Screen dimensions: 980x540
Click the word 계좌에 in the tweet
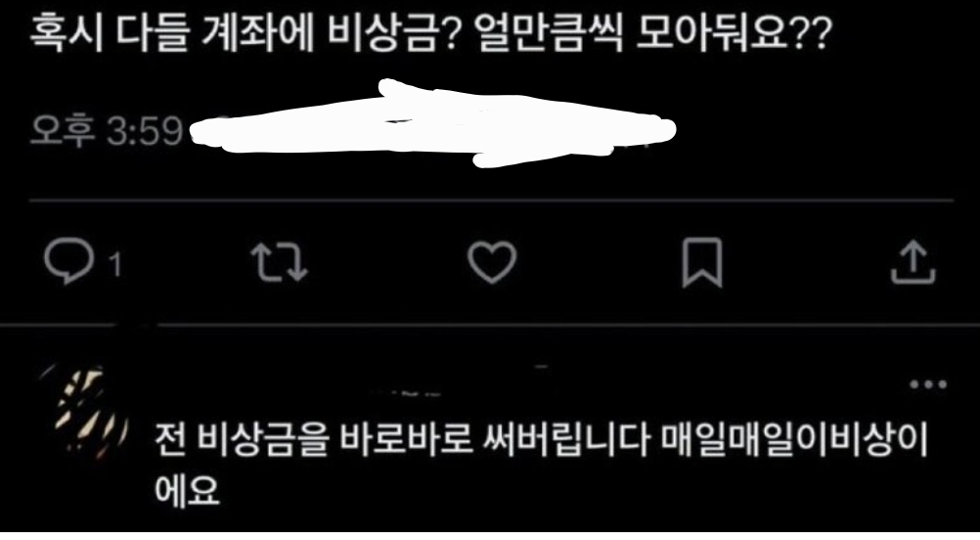(x=257, y=33)
